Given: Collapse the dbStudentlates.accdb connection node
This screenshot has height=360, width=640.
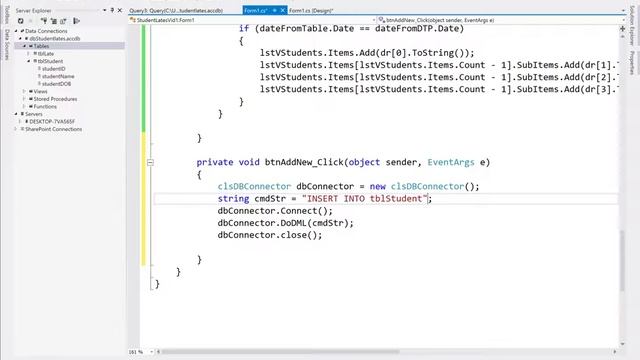Looking at the screenshot, I should 20,38.
